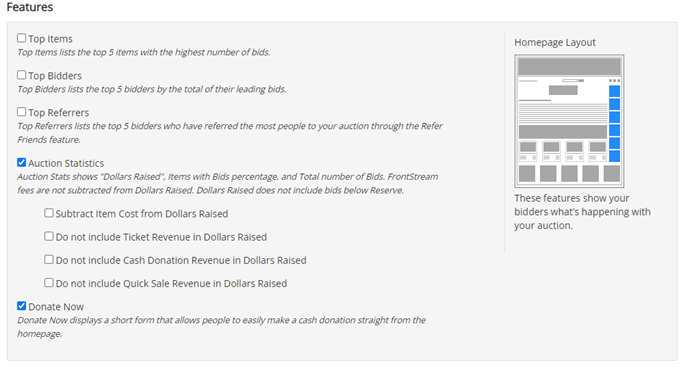The image size is (694, 369).
Task: Click the 'These features show your bidders' caption
Action: [x=582, y=211]
